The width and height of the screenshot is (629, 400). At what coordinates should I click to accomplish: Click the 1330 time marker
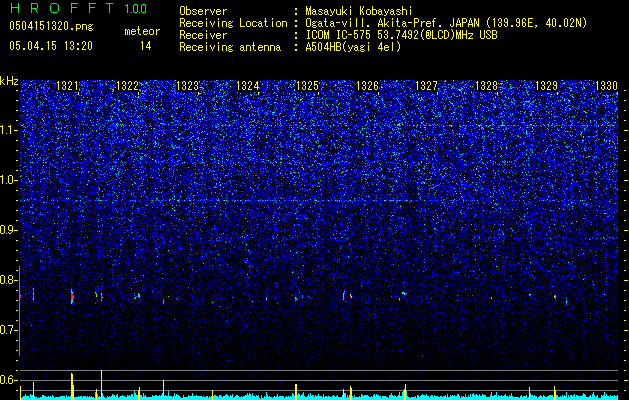click(x=606, y=86)
